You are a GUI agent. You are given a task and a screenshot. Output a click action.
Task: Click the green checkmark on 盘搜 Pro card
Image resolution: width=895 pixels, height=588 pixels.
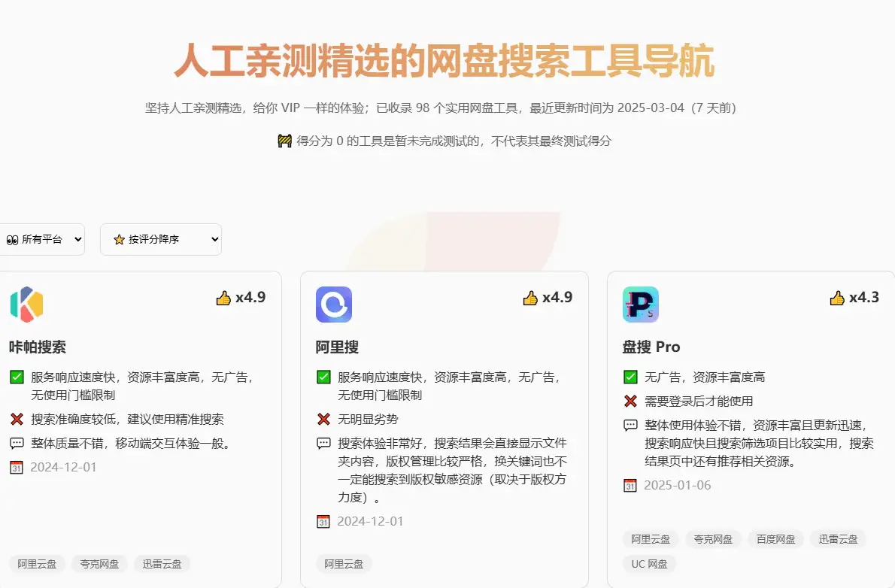pos(630,377)
